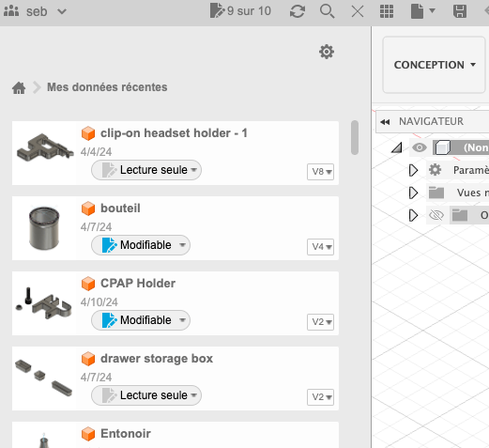Click orange cube icon next to bouteil
The width and height of the screenshot is (489, 448).
[x=88, y=209]
